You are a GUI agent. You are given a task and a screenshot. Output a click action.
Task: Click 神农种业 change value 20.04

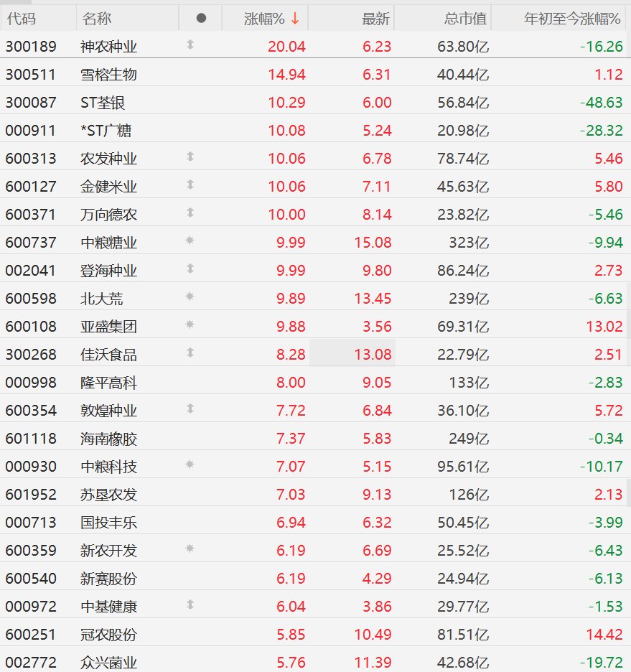[286, 46]
